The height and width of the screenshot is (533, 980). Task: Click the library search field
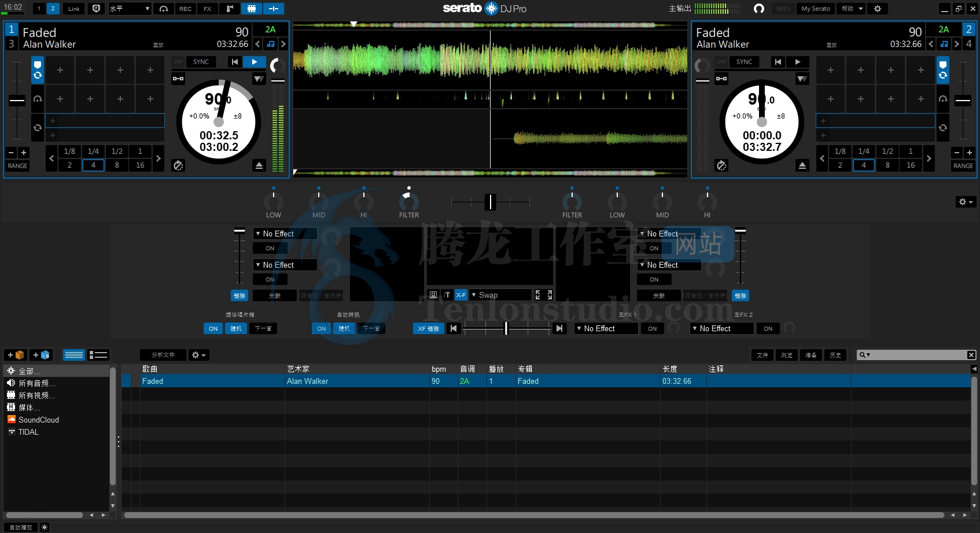pyautogui.click(x=916, y=355)
